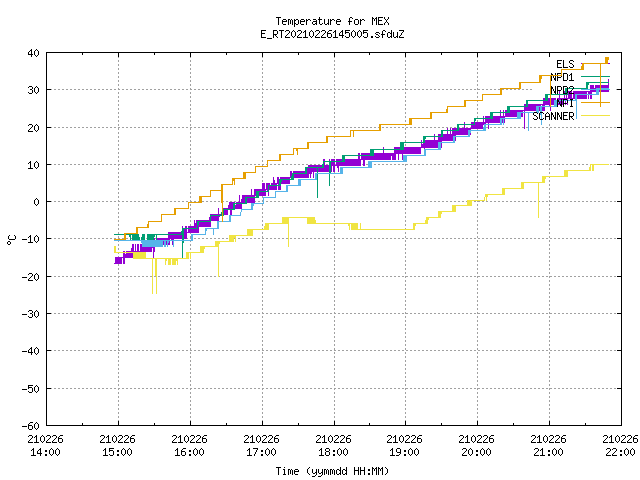The height and width of the screenshot is (480, 640).
Task: Select the file name 'E_RT20210226145005.sfduZ' subtitle
Action: (332, 34)
